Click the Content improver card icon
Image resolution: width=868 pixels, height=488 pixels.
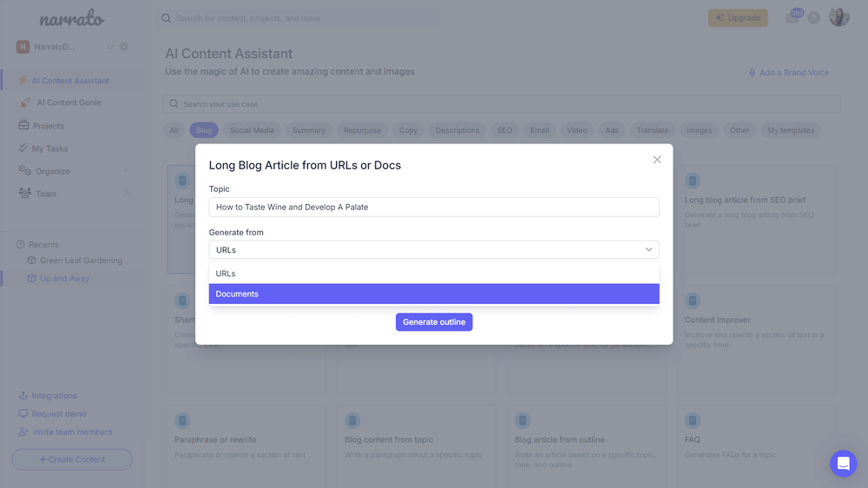[693, 300]
